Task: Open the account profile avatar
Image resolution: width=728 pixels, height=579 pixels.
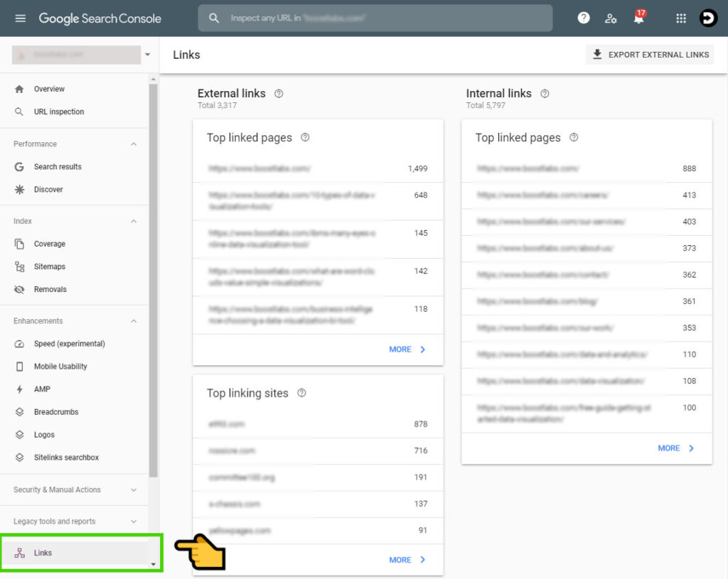Action: 708,18
